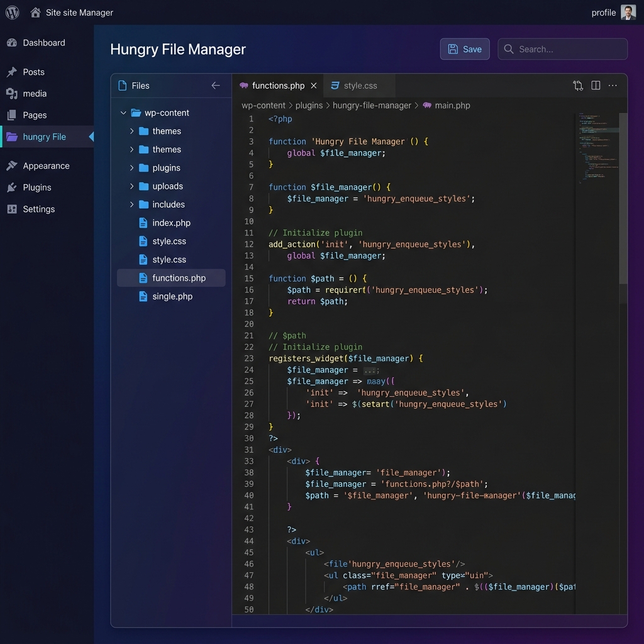
Task: Open the editor more actions ellipsis
Action: click(x=613, y=86)
